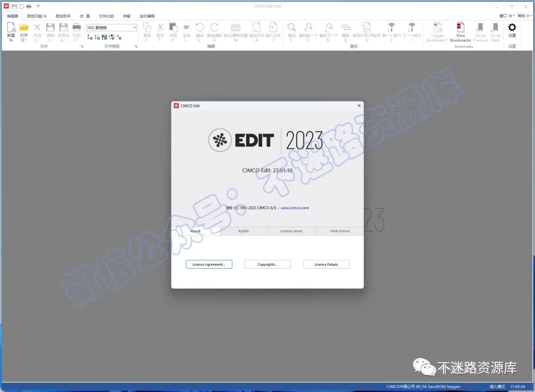Viewport: 535px width, 392px height.
Task: Click the 打印 printer icon in the ribbon
Action: pyautogui.click(x=77, y=28)
